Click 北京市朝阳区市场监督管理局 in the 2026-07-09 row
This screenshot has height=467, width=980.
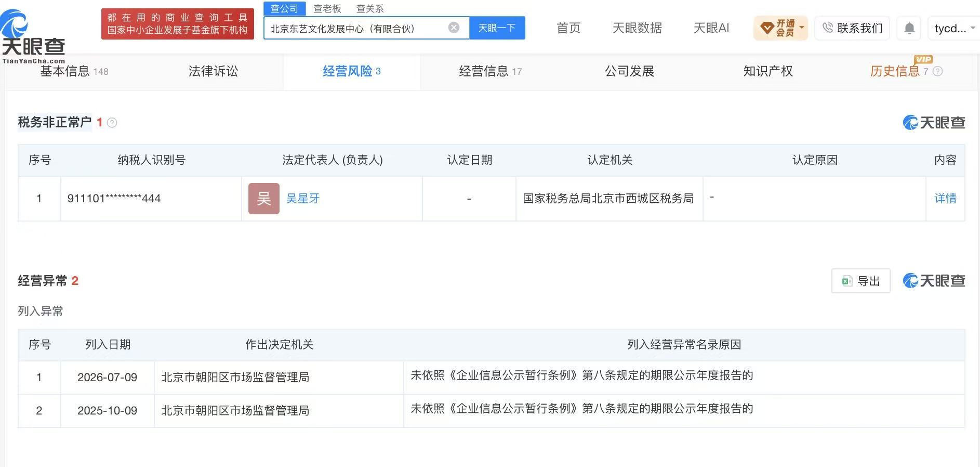tap(235, 378)
